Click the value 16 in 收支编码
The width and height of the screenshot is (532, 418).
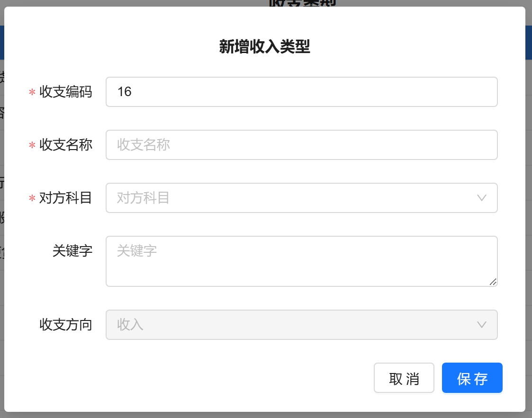pyautogui.click(x=124, y=92)
